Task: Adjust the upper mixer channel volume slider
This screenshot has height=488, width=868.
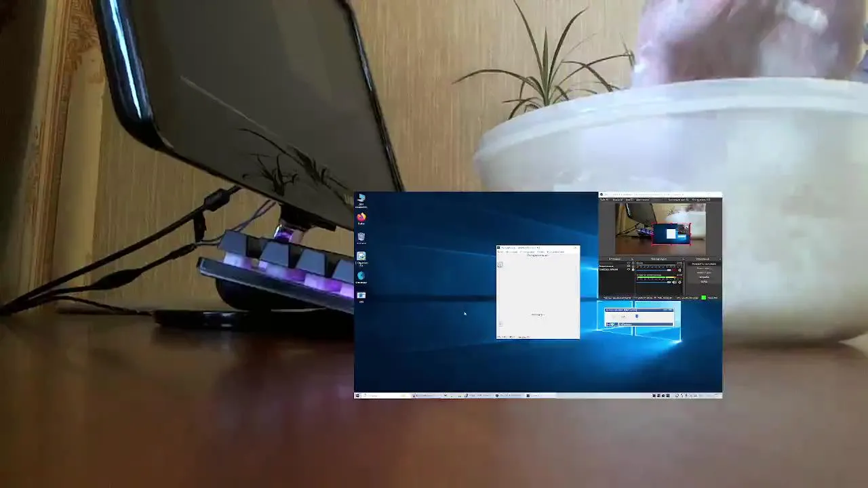Action: (x=654, y=270)
